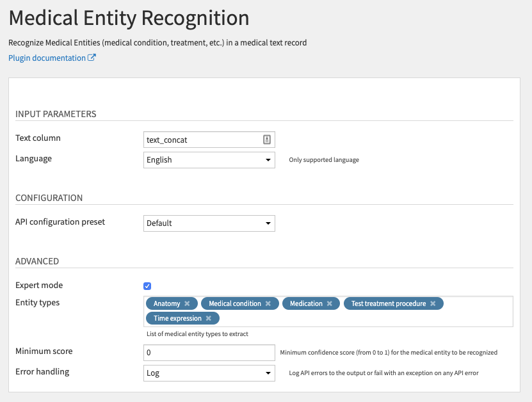Viewport: 532px width, 402px height.
Task: Remove the Medication entity tag
Action: (x=329, y=303)
